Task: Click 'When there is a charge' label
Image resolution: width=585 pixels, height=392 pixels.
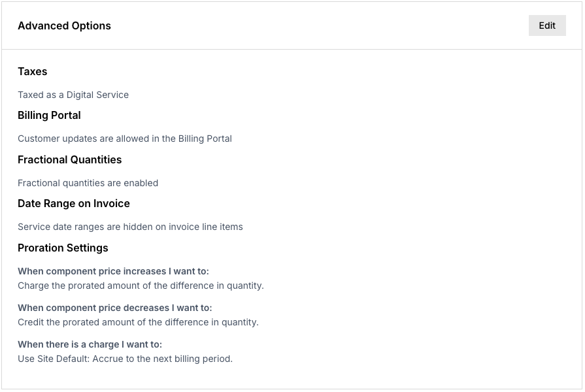Action: pyautogui.click(x=92, y=344)
